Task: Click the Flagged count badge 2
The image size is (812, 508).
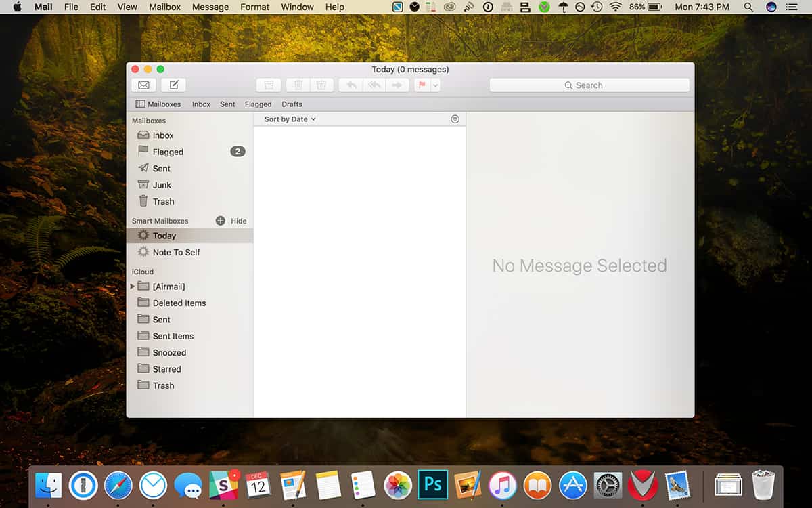Action: point(238,152)
